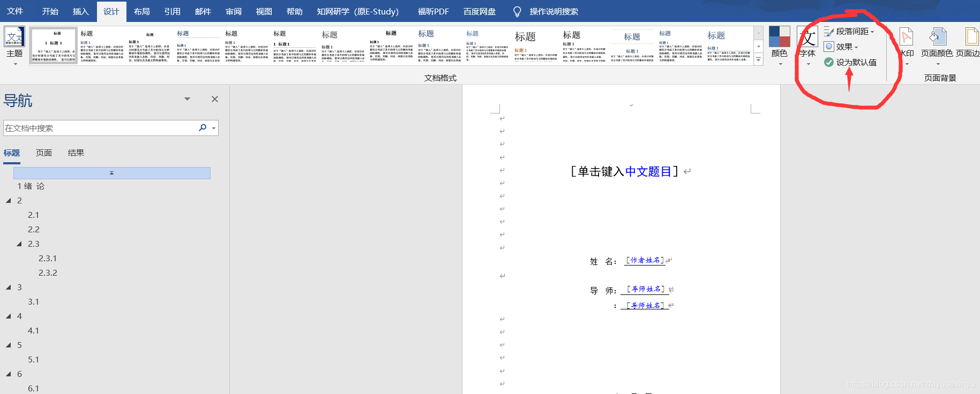The image size is (980, 394).
Task: Collapse heading 2 in navigation tree
Action: [9, 201]
